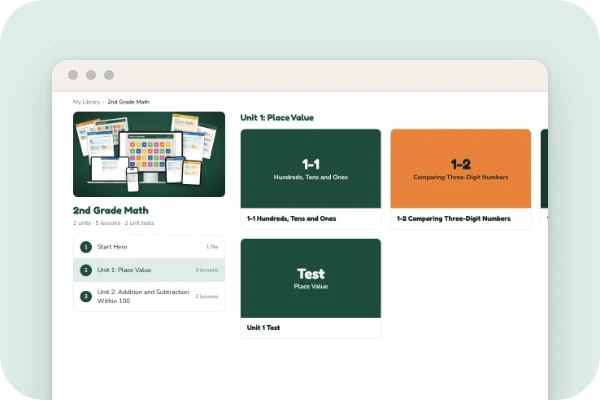The image size is (600, 400).
Task: Click the 'Unit 1 Test' card title
Action: [263, 328]
